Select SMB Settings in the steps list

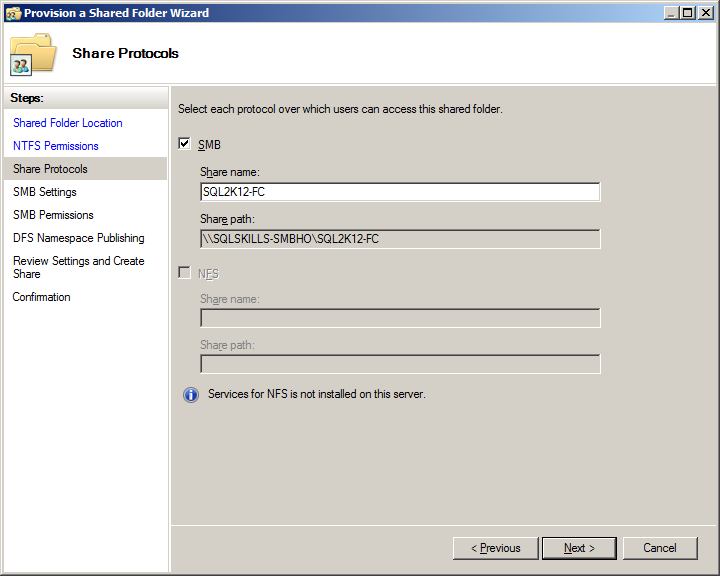(x=45, y=192)
